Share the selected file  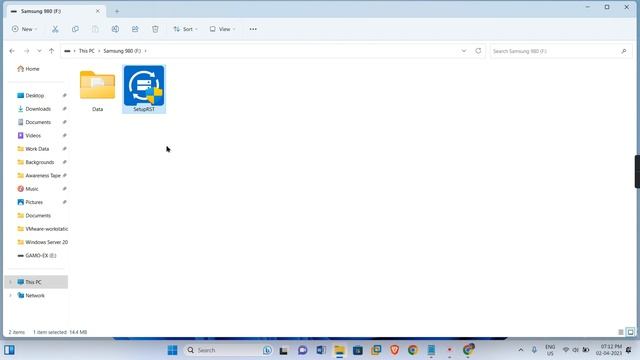click(x=135, y=29)
